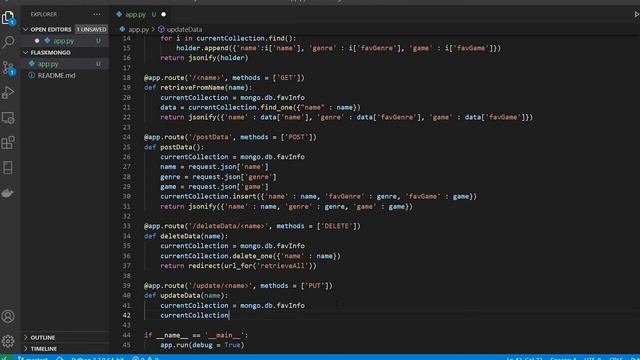Select app.py in the Open Editors list
This screenshot has height=360, width=640.
click(x=65, y=41)
